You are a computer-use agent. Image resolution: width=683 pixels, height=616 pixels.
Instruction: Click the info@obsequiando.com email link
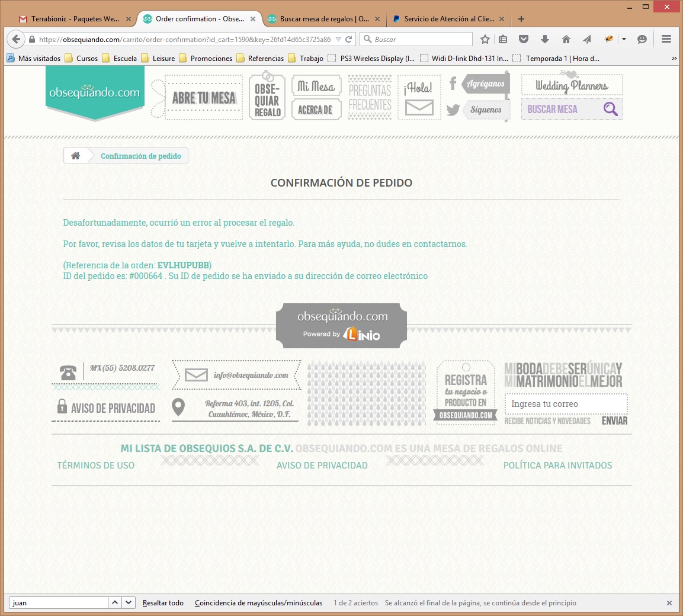pos(251,375)
